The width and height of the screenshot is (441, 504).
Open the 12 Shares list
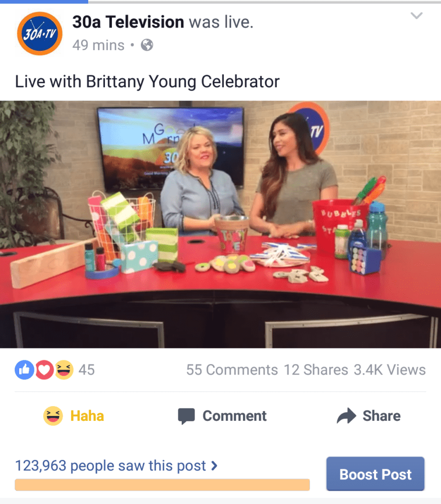coord(316,370)
